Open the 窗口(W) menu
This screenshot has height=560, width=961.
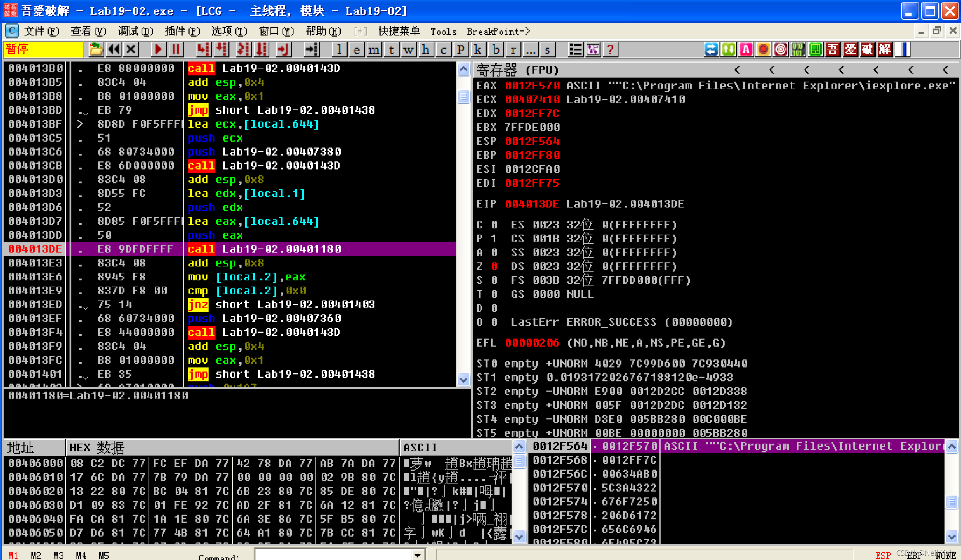pos(276,31)
